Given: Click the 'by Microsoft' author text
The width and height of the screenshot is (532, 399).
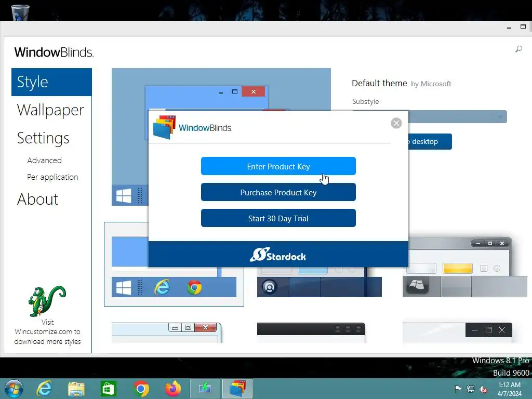Looking at the screenshot, I should (x=431, y=84).
